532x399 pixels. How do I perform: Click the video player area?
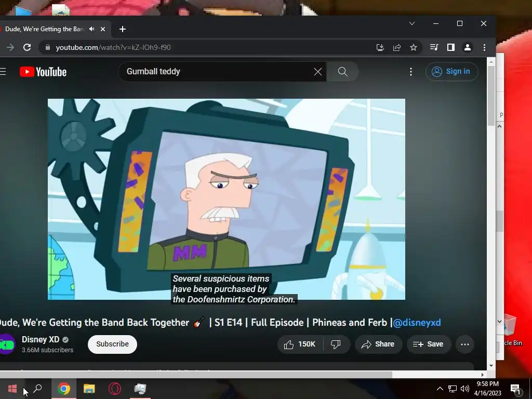coord(227,199)
